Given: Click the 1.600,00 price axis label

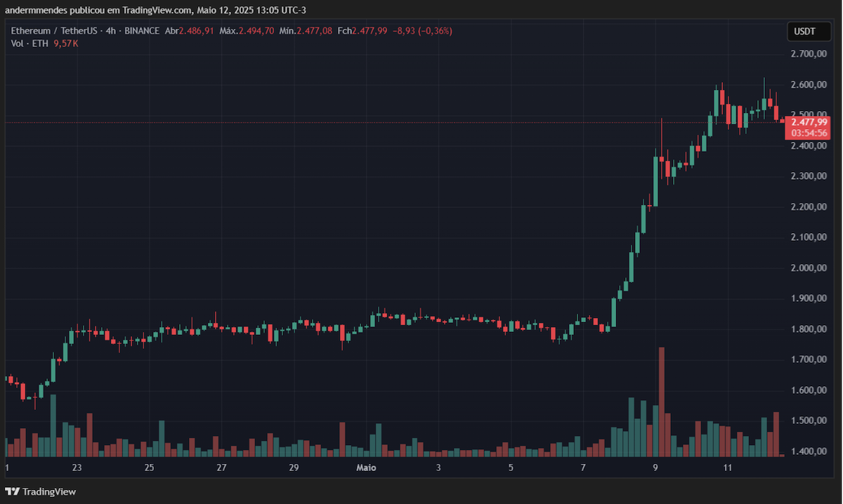Looking at the screenshot, I should click(807, 390).
